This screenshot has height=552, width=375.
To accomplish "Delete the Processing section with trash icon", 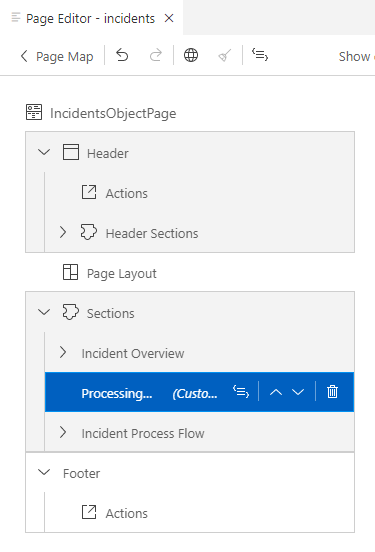I will [332, 391].
